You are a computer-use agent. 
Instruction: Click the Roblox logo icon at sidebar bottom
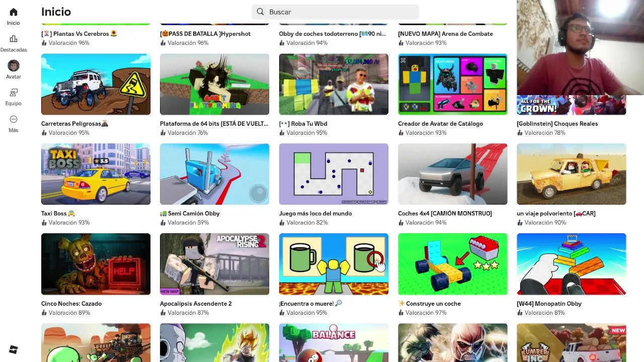coord(14,349)
